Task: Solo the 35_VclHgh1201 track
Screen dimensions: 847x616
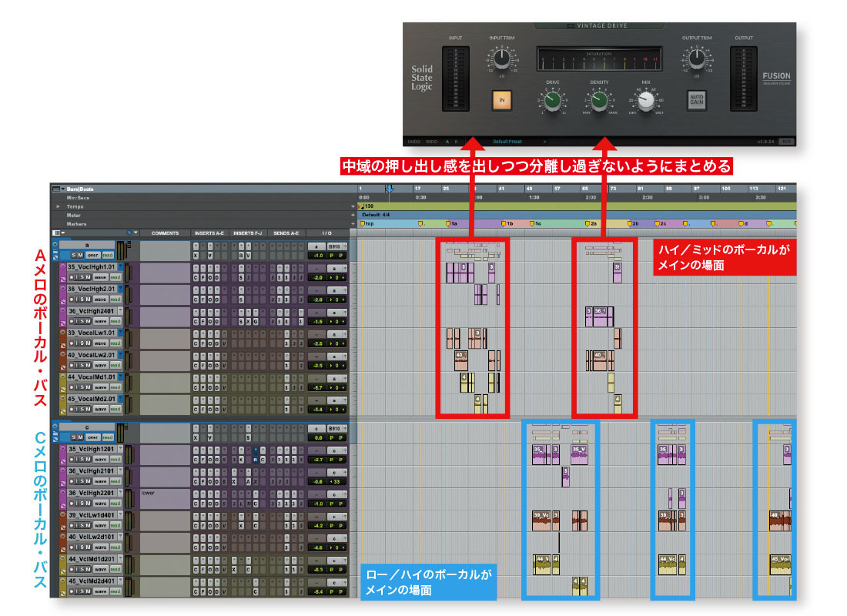Action: (x=82, y=459)
